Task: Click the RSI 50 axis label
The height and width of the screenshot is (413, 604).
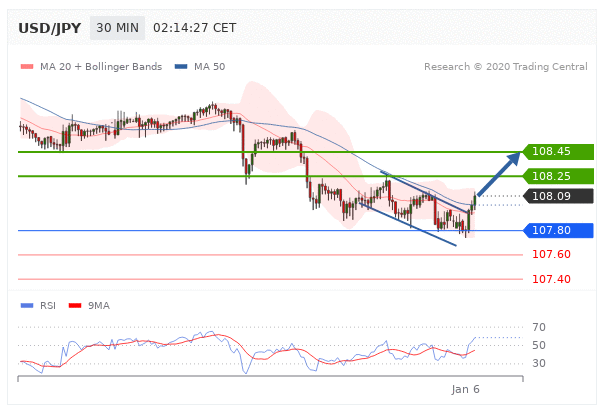Action: (x=539, y=345)
